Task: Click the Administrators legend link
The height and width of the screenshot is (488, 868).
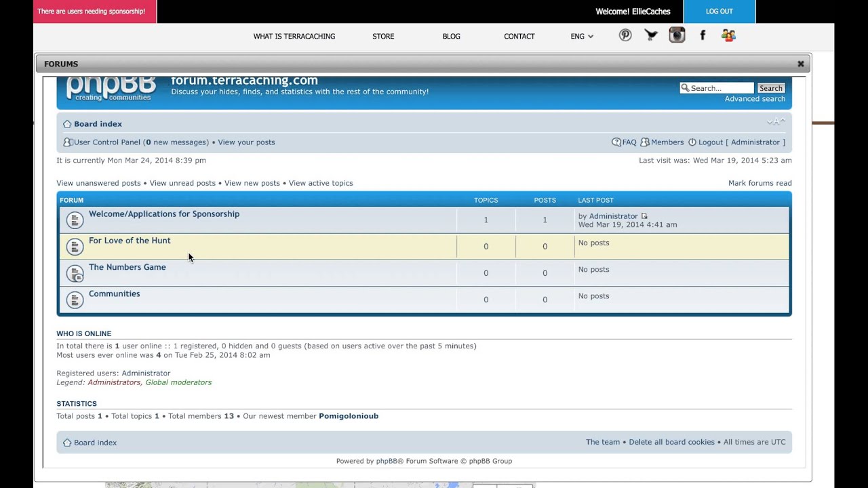Action: 114,382
